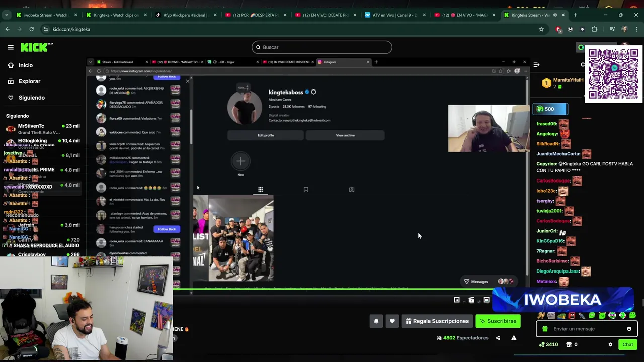The image size is (644, 362).
Task: Click the green gift icon in chat input
Action: click(x=545, y=329)
